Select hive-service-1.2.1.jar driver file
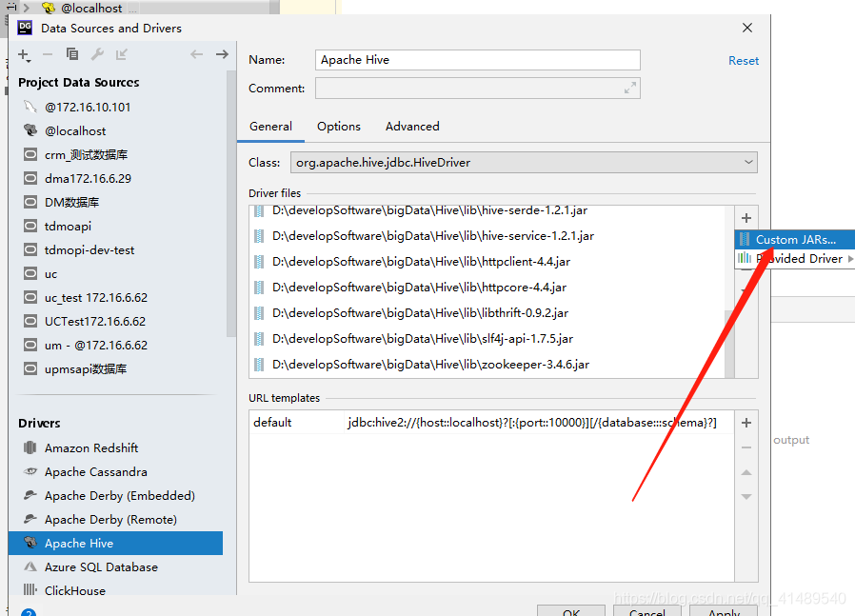This screenshot has width=855, height=616. tap(433, 236)
